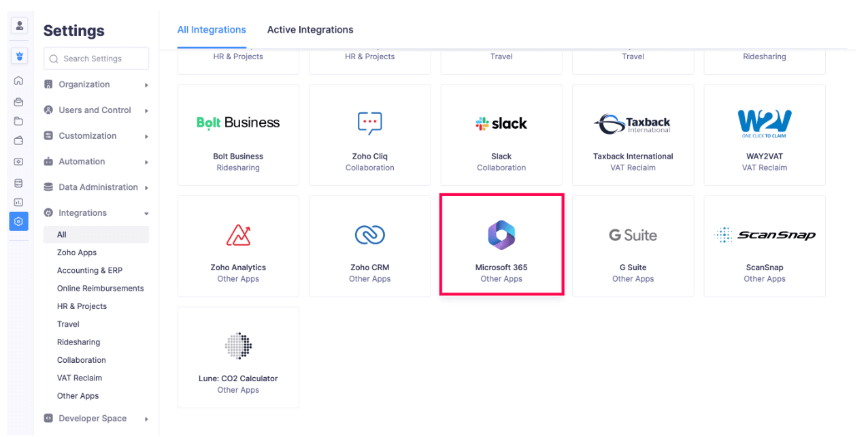Click the Zoho Cliq integration tile

click(x=369, y=134)
